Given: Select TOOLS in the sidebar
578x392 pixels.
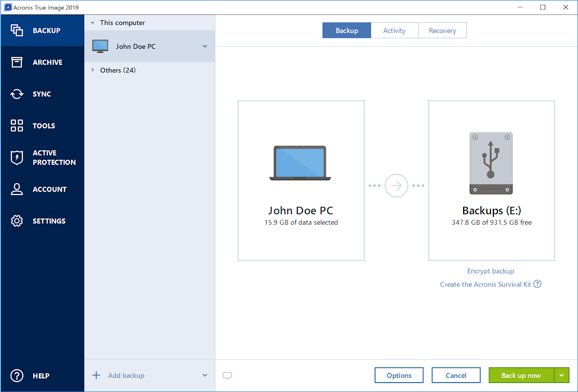Looking at the screenshot, I should click(x=42, y=126).
